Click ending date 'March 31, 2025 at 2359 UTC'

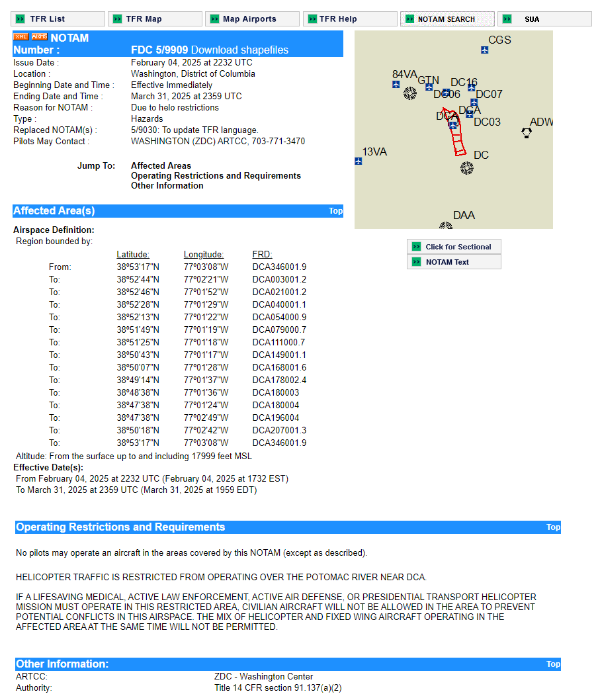pyautogui.click(x=186, y=96)
